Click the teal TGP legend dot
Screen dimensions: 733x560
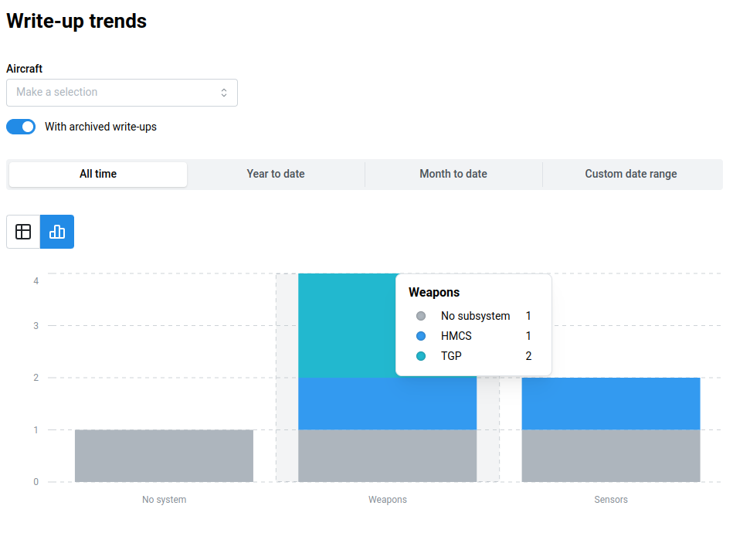(421, 356)
